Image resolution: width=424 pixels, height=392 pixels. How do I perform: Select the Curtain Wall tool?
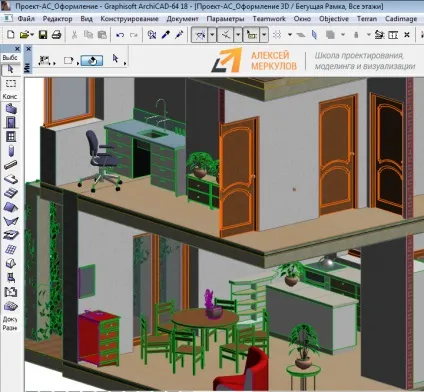(x=11, y=249)
